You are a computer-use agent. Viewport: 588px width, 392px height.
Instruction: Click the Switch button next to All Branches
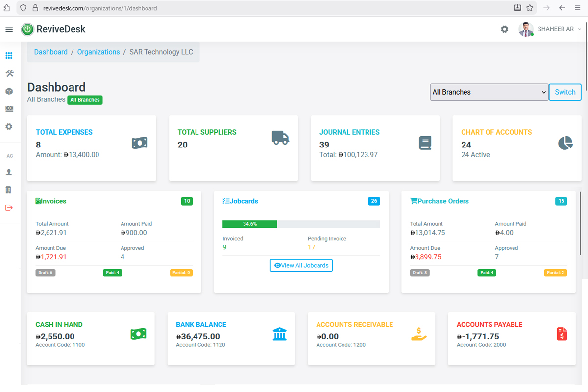pyautogui.click(x=564, y=92)
